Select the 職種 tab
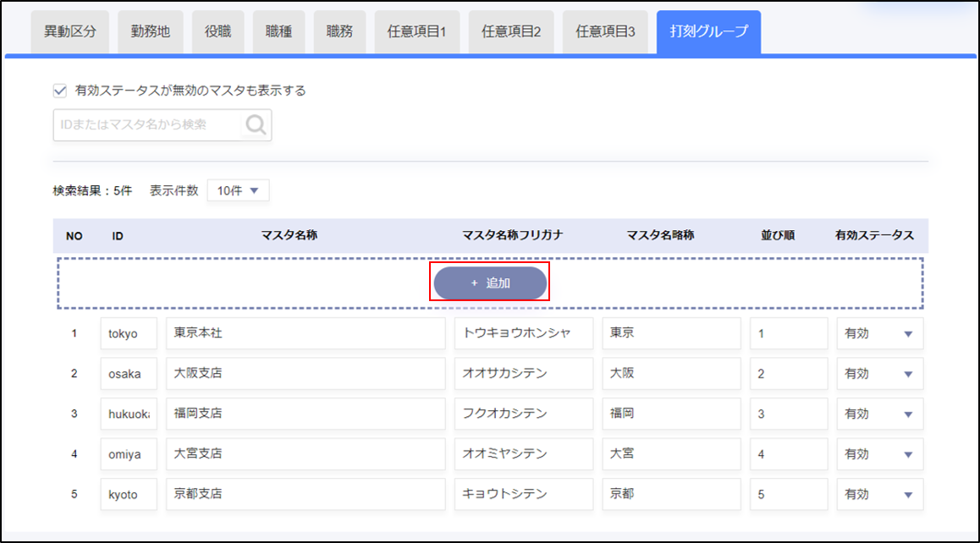This screenshot has height=543, width=980. point(278,32)
